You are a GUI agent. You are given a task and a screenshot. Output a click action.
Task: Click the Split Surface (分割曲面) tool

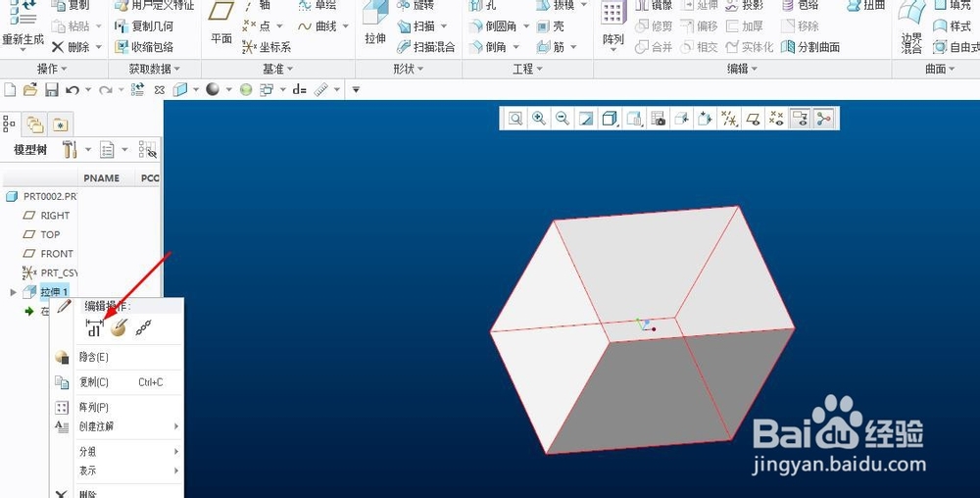tap(810, 47)
